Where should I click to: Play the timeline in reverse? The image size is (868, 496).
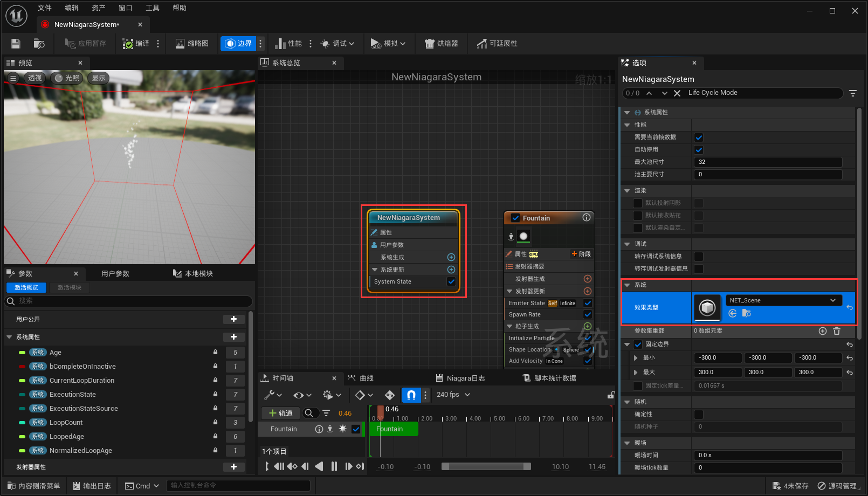tap(319, 467)
